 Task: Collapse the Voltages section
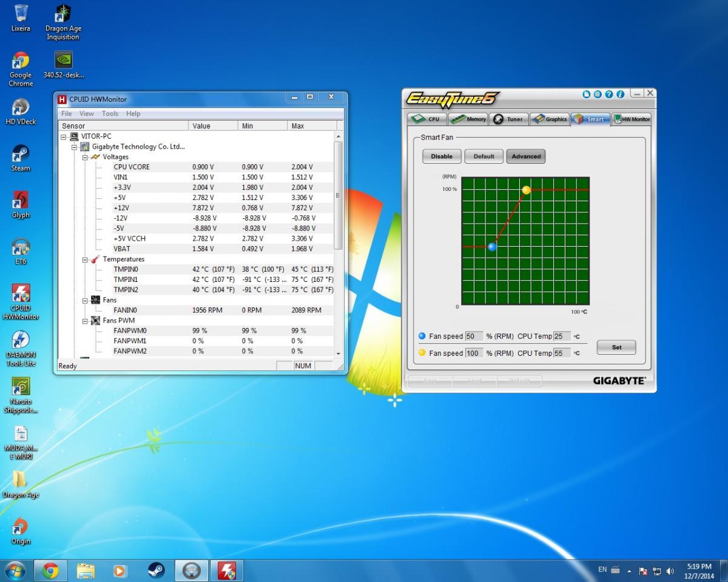pos(86,157)
